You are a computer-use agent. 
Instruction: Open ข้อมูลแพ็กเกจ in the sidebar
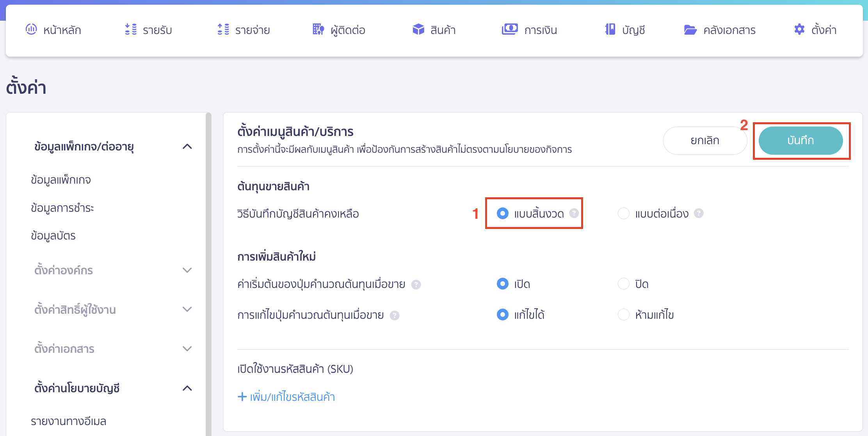click(x=61, y=180)
